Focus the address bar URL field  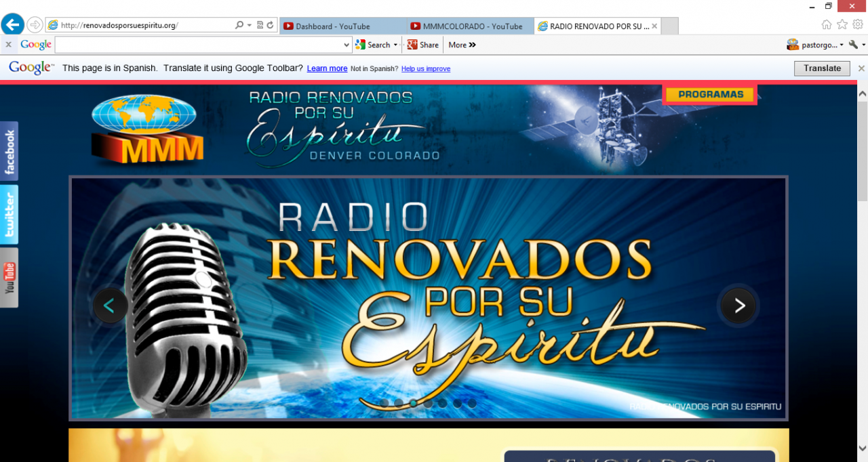tap(146, 25)
